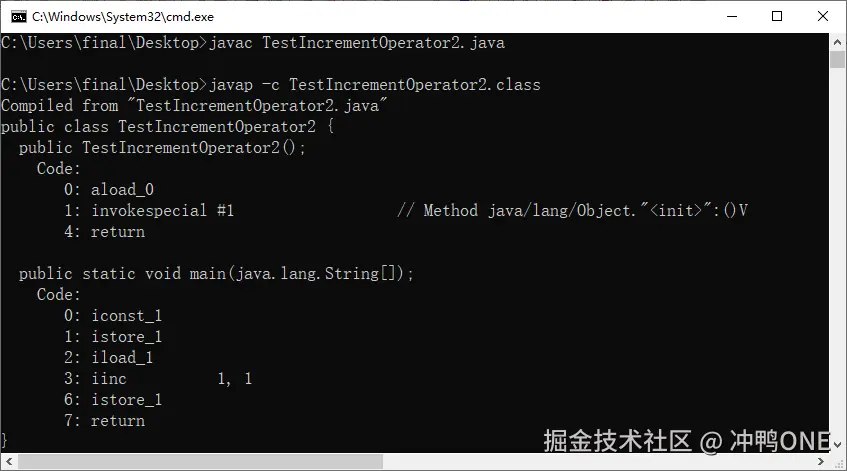
Task: Click the iinc 1, 1 bytecode line
Action: coord(158,379)
